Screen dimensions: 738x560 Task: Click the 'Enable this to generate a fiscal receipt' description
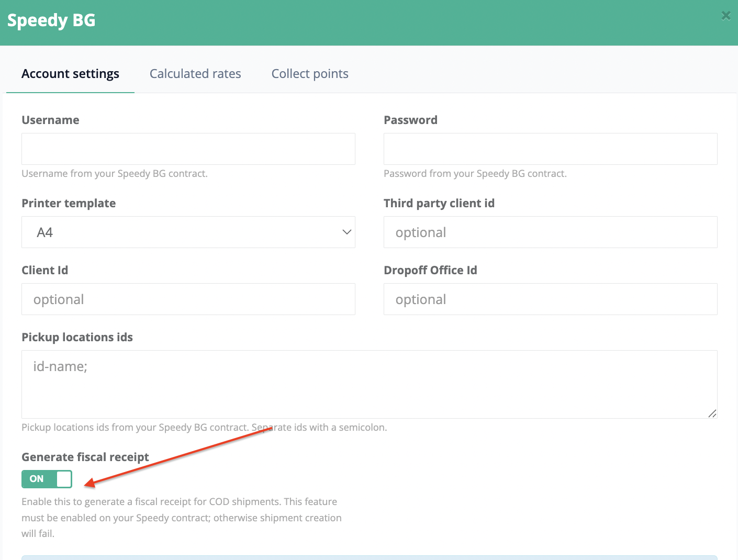(x=182, y=518)
